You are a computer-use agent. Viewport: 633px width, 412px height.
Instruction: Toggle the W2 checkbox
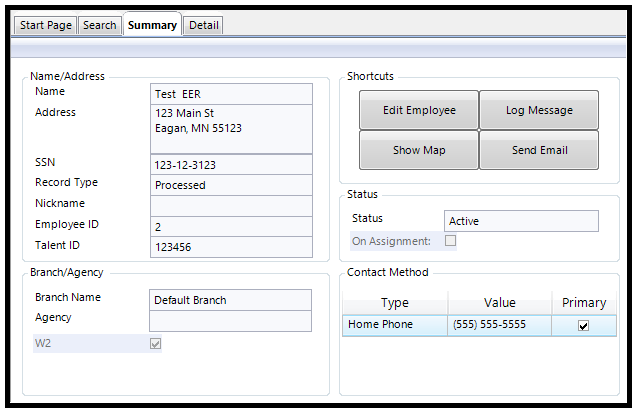coord(155,344)
